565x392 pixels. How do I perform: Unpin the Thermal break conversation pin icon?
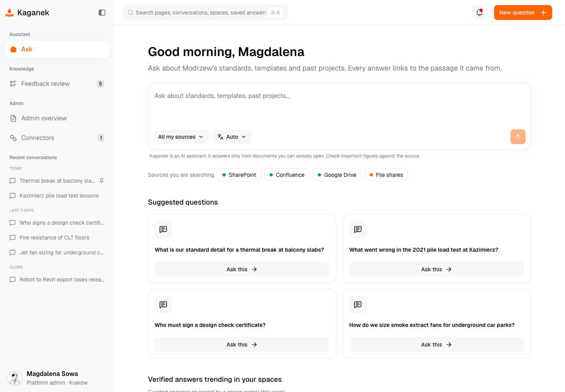(102, 181)
